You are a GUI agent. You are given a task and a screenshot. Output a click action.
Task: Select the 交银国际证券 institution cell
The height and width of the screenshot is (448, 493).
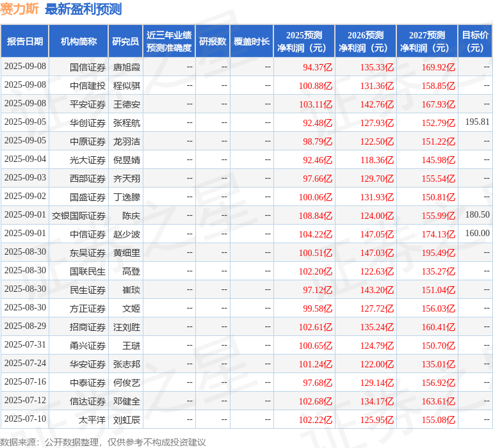79,216
